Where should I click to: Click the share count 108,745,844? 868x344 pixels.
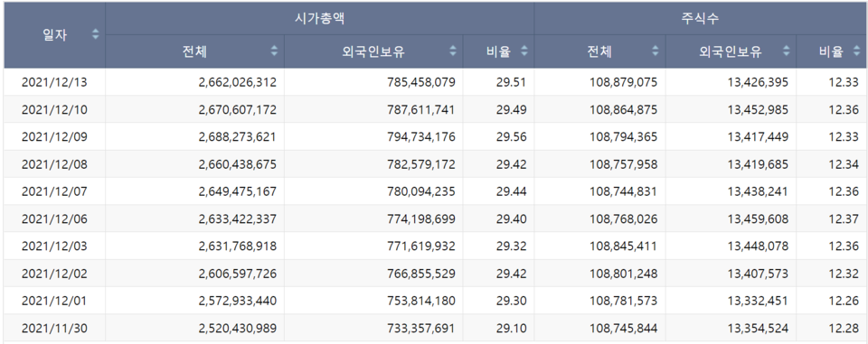[623, 329]
